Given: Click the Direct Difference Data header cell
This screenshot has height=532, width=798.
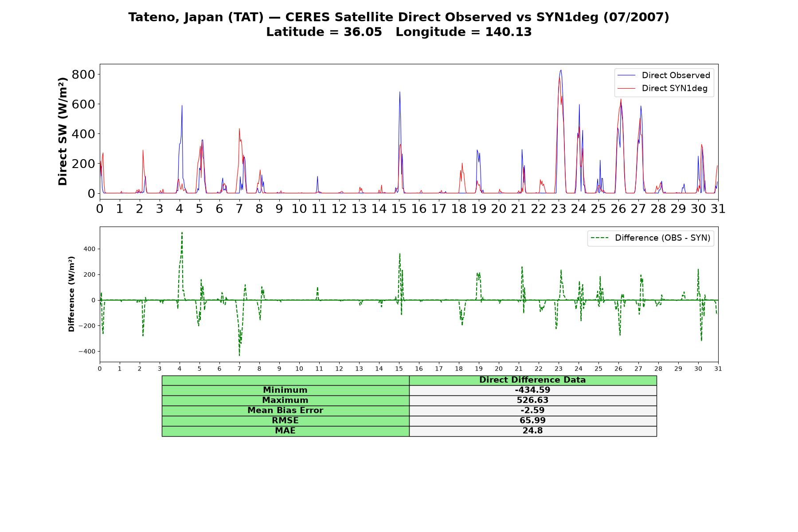Looking at the screenshot, I should [x=532, y=380].
